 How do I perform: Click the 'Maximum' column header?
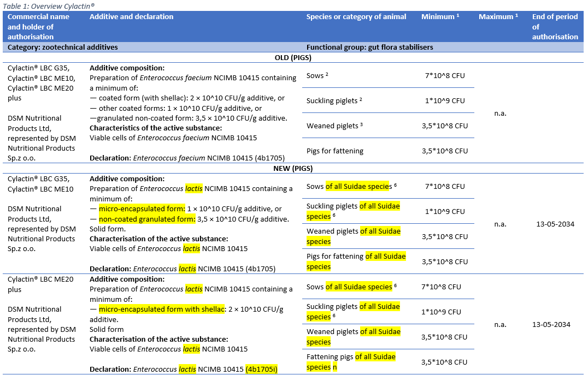point(498,17)
